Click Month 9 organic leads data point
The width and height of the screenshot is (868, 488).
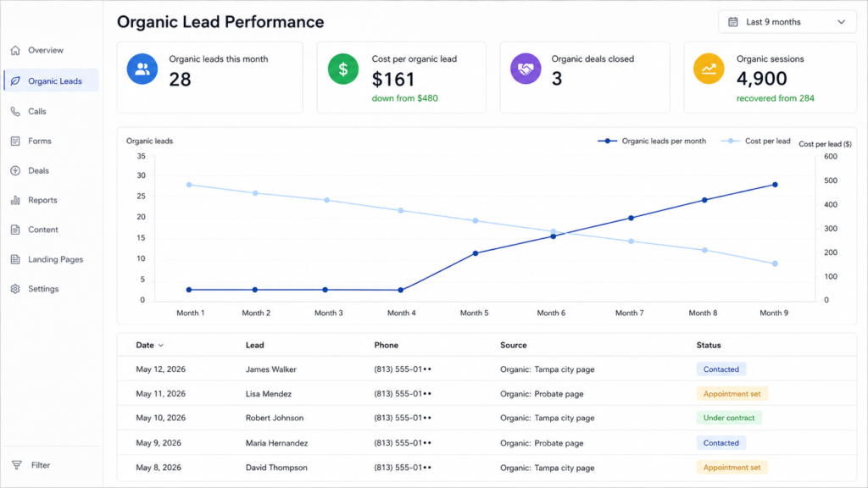pyautogui.click(x=775, y=185)
